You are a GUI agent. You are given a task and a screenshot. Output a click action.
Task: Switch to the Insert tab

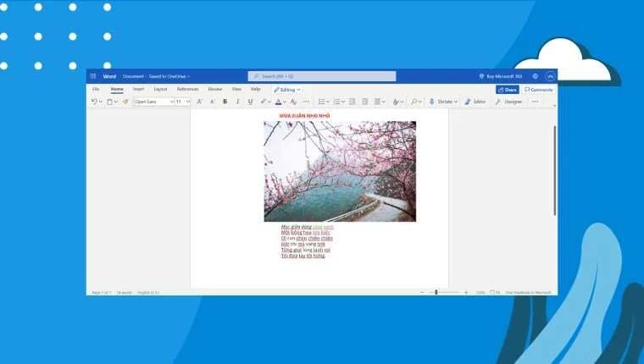(138, 89)
